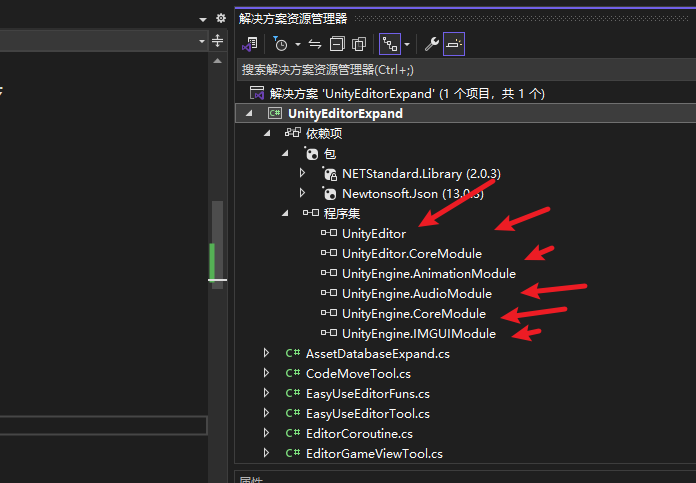The width and height of the screenshot is (696, 483).
Task: Collapse all items in Solution Explorer
Action: click(337, 44)
